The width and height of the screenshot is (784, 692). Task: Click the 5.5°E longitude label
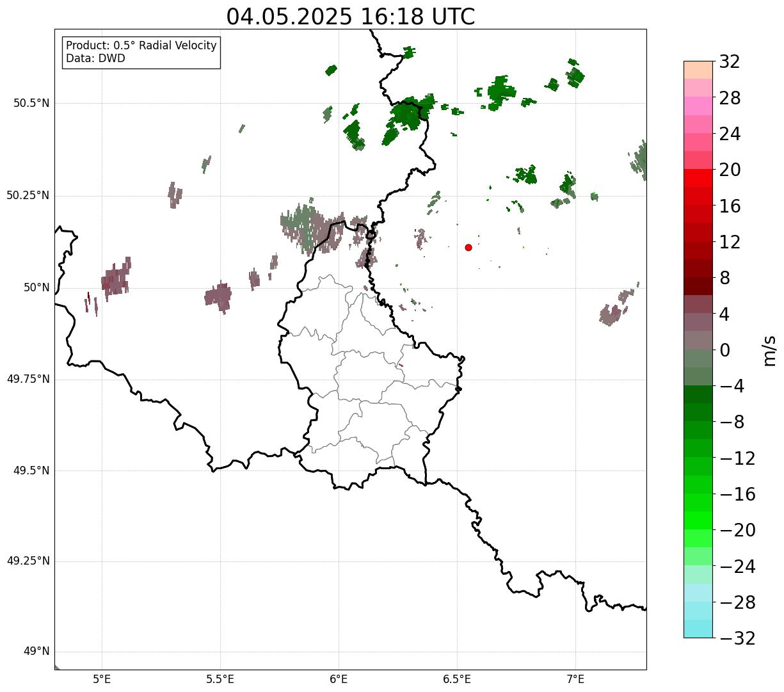coord(220,679)
